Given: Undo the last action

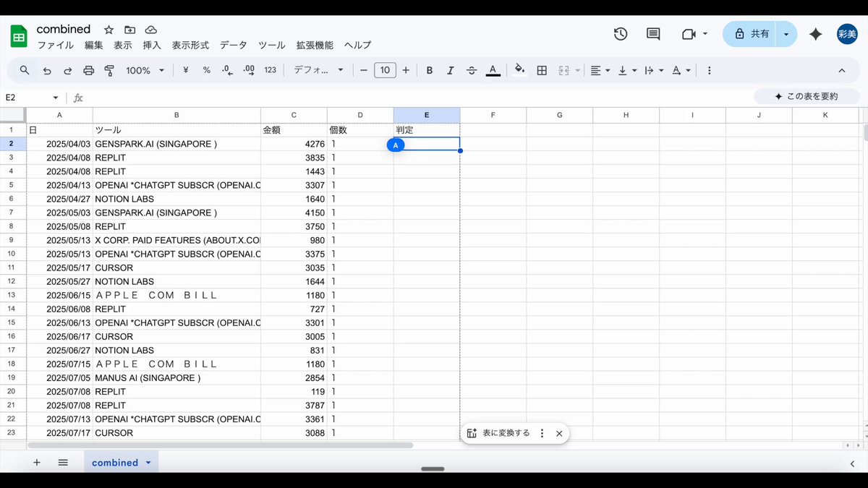Looking at the screenshot, I should 47,70.
